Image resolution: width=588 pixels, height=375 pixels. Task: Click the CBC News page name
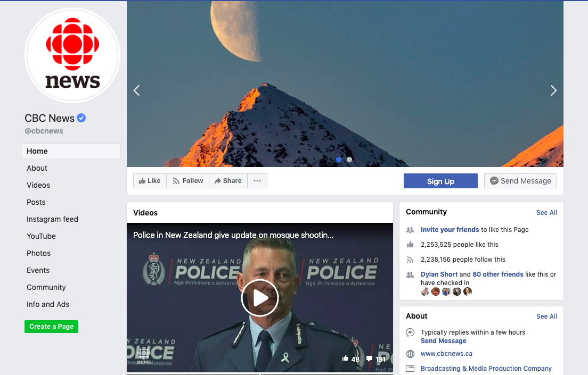coord(50,118)
